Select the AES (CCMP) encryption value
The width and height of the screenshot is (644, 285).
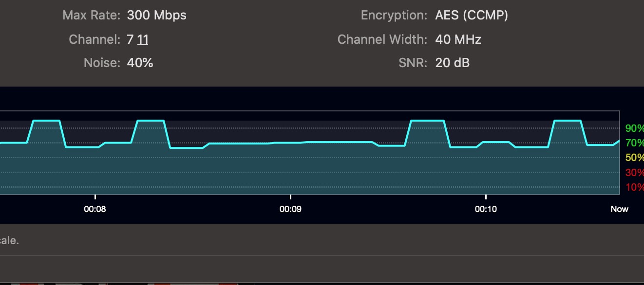[x=472, y=15]
